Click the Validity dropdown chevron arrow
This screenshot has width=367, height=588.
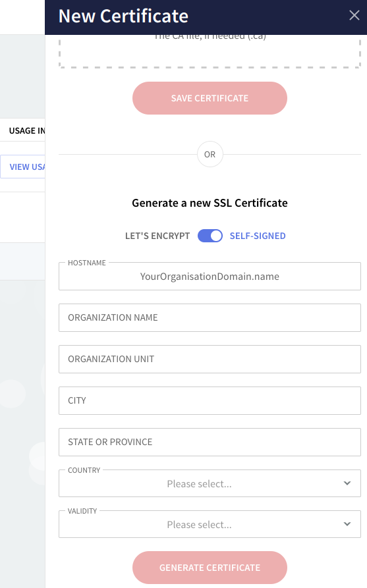(x=347, y=524)
